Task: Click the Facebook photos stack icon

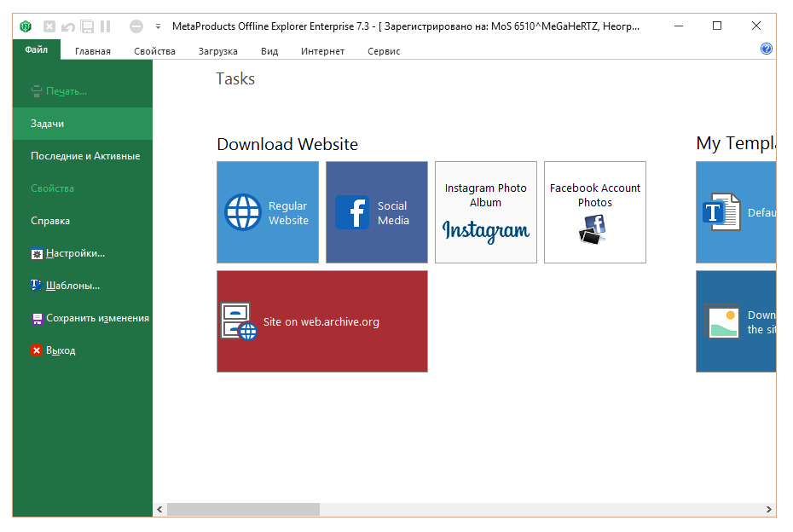Action: pos(593,229)
